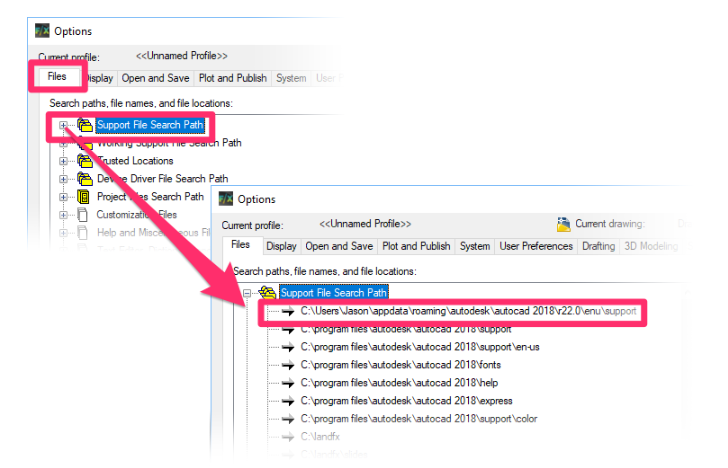This screenshot has width=728, height=468.
Task: Expand Support File Search Path in back window
Action: click(63, 125)
